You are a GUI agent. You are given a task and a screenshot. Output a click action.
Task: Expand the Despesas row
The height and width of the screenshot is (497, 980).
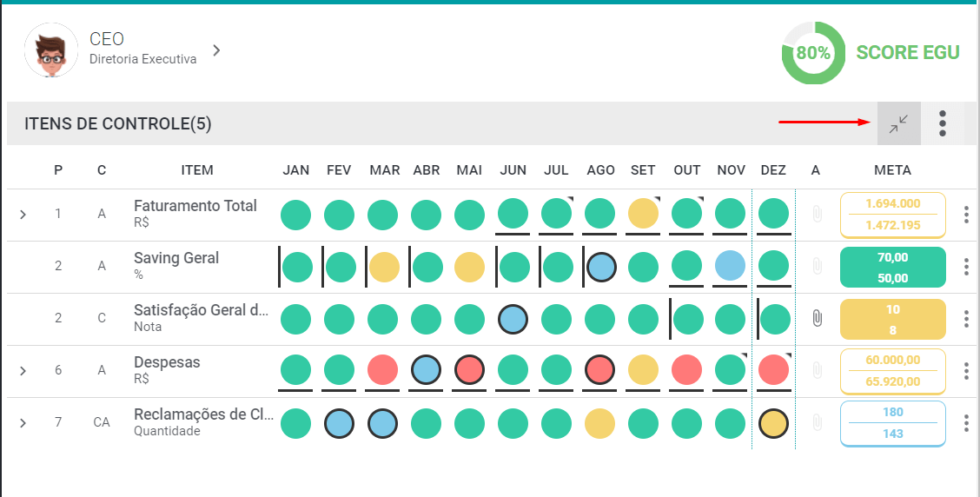[x=23, y=371]
